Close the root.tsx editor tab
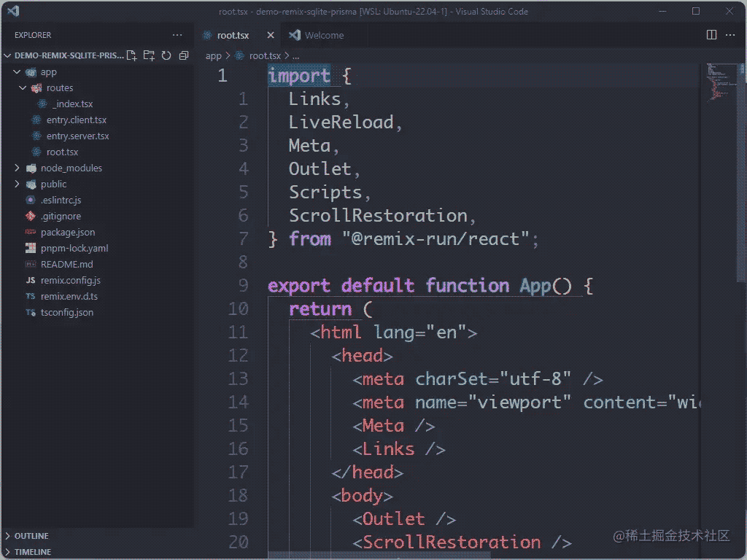The height and width of the screenshot is (560, 747). tap(271, 35)
